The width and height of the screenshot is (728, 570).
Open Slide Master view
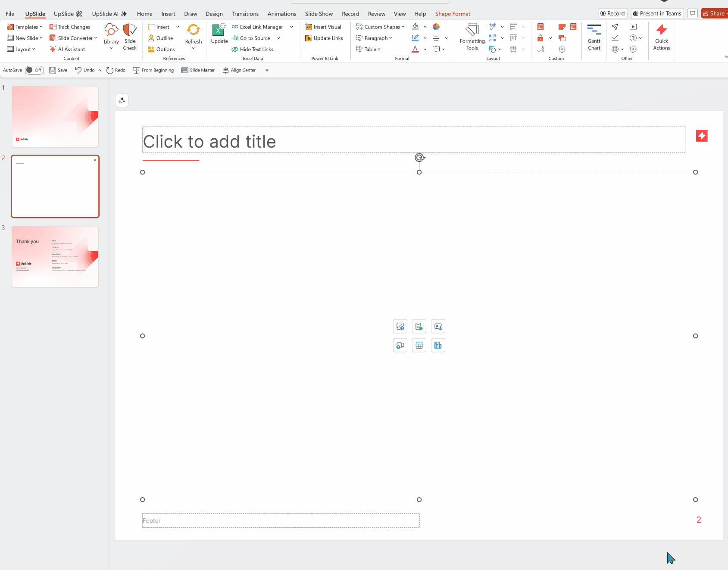coord(198,70)
